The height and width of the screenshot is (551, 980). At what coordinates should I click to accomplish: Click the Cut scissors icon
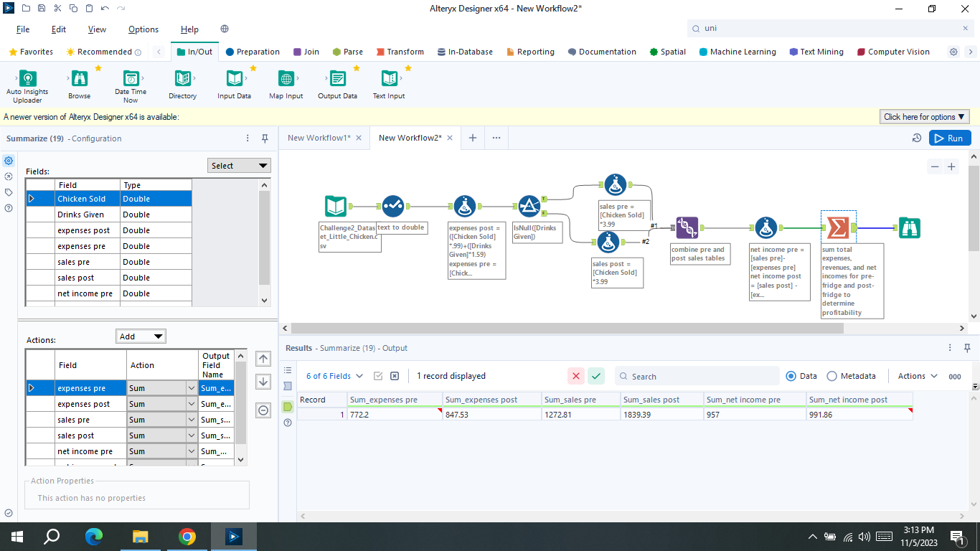(57, 8)
